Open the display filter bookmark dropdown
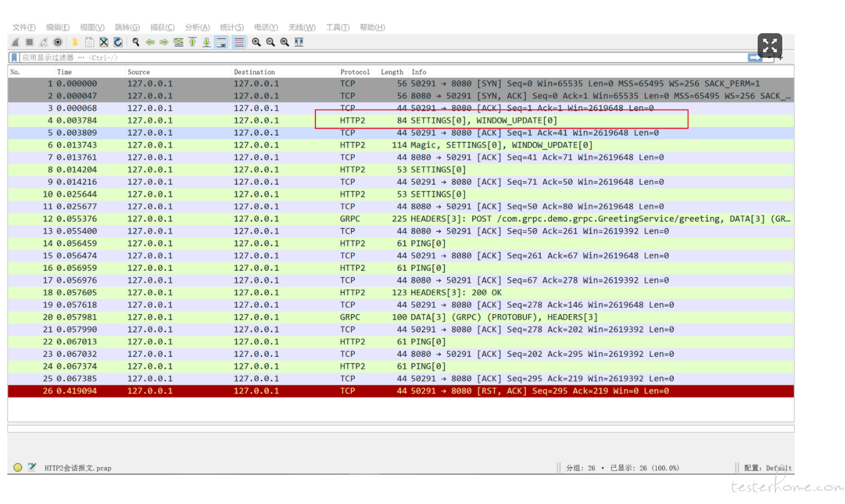This screenshot has width=845, height=504. tap(14, 58)
